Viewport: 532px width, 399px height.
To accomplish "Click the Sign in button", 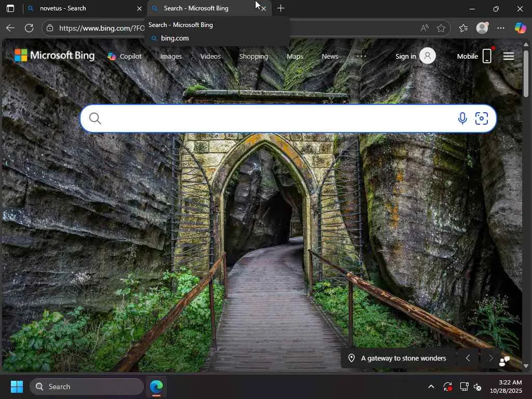I will pos(415,56).
